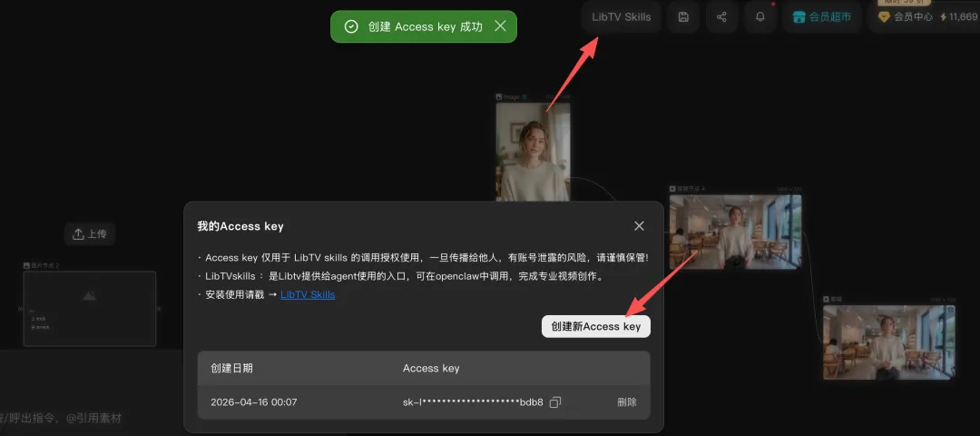
Task: Select the woman portrait image node thumbnail
Action: tap(534, 152)
